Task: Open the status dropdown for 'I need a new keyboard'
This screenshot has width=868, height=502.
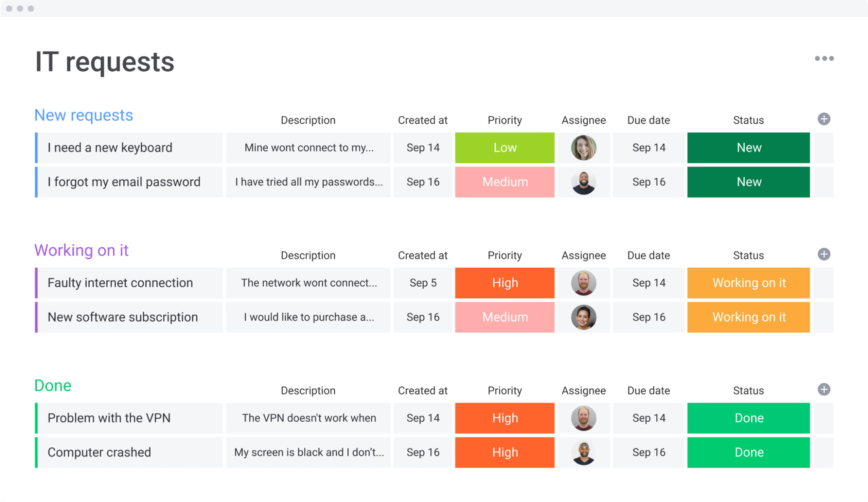Action: click(x=748, y=148)
